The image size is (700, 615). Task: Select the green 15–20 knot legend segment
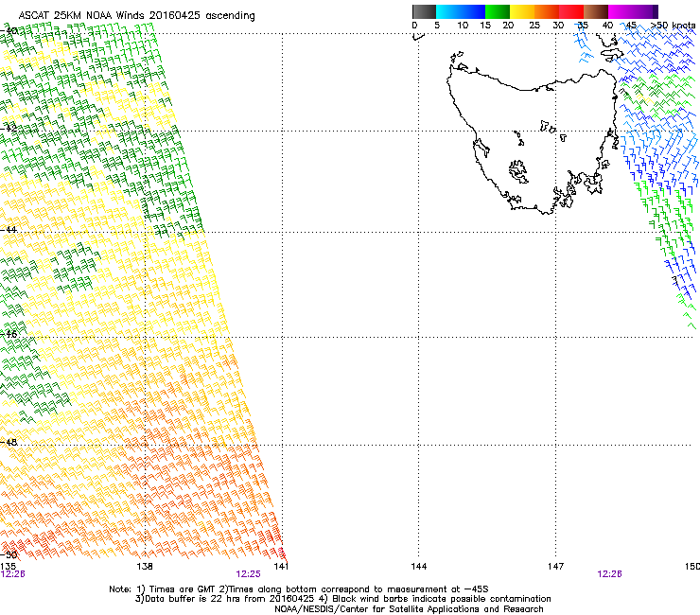click(498, 11)
